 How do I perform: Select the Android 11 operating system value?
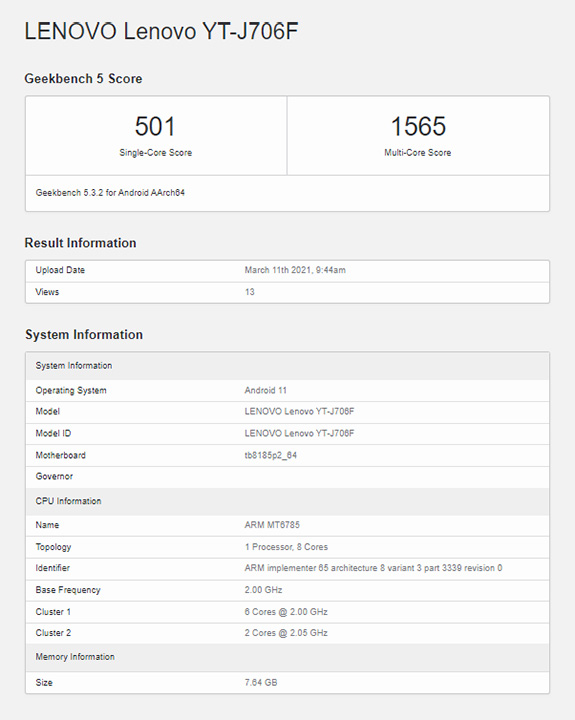click(265, 390)
